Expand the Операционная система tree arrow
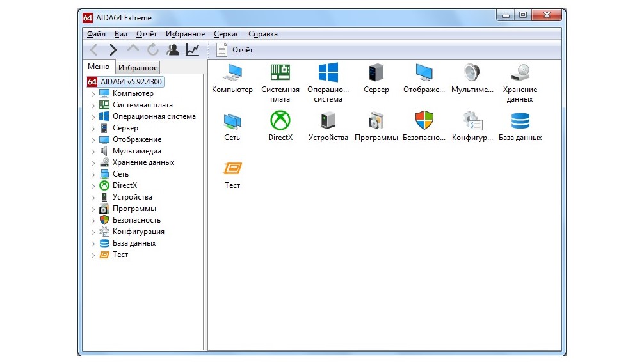644x362 pixels. [x=93, y=116]
